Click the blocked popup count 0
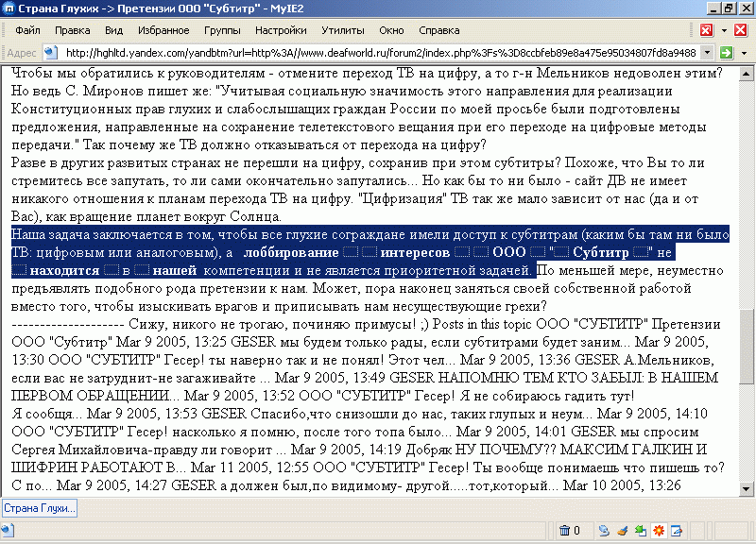Screen dimensions: 756x544 (576, 531)
